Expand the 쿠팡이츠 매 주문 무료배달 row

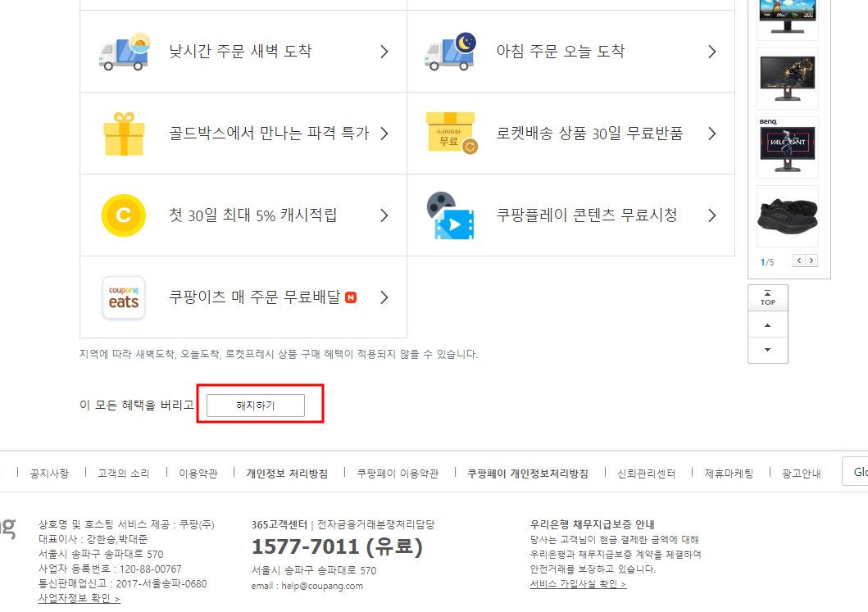[x=383, y=298]
